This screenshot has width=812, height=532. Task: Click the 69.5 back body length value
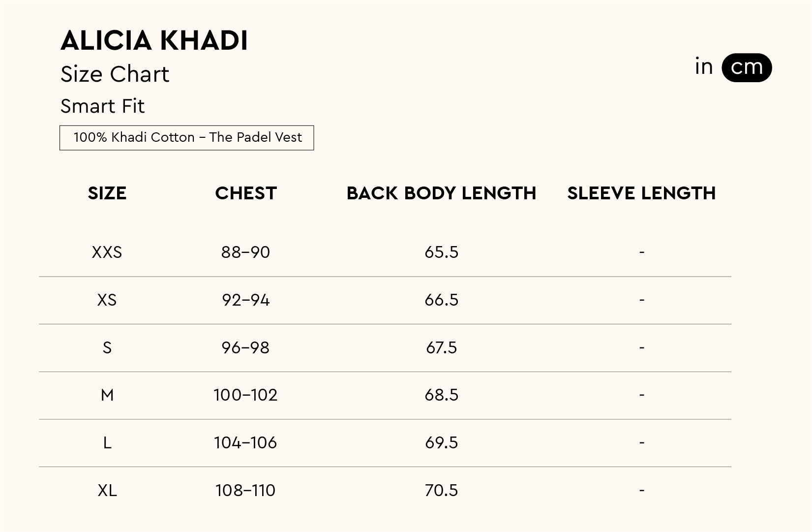tap(441, 443)
